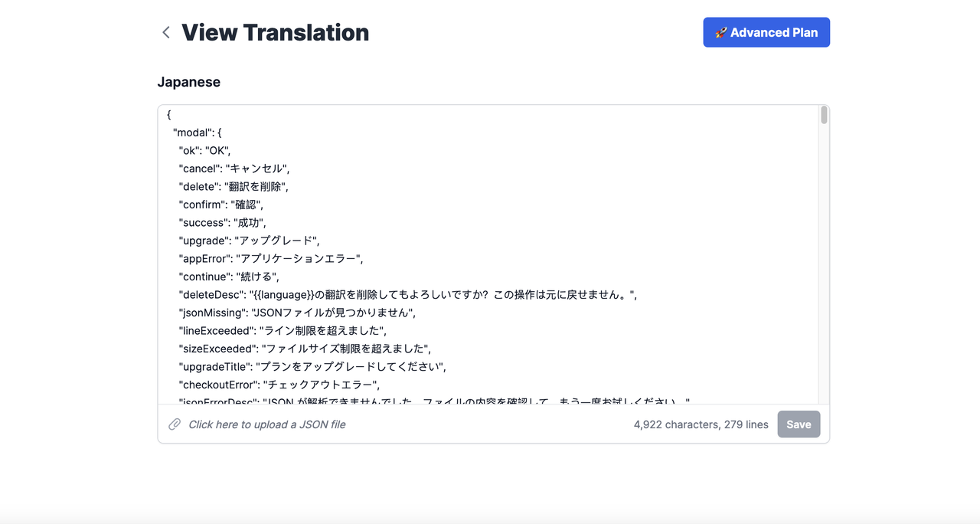
Task: Click the View Translation page heading
Action: click(275, 32)
